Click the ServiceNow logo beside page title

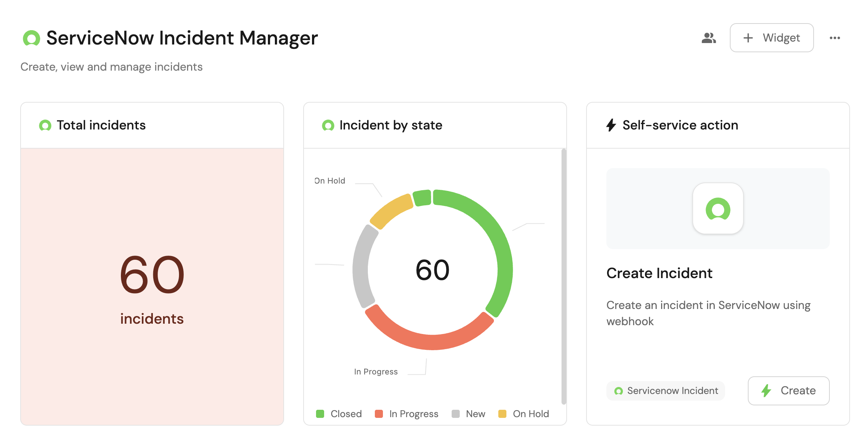point(31,38)
